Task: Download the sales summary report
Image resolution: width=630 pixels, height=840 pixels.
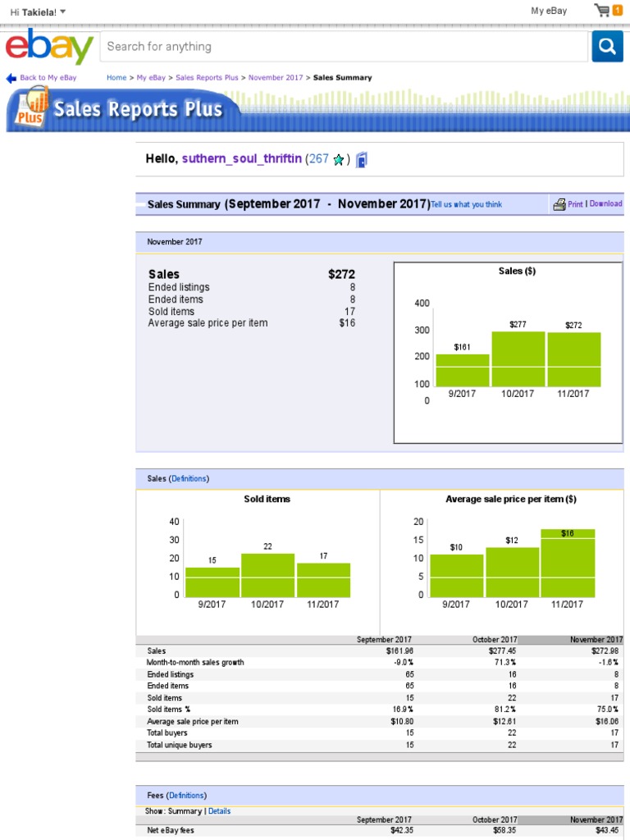Action: [605, 203]
